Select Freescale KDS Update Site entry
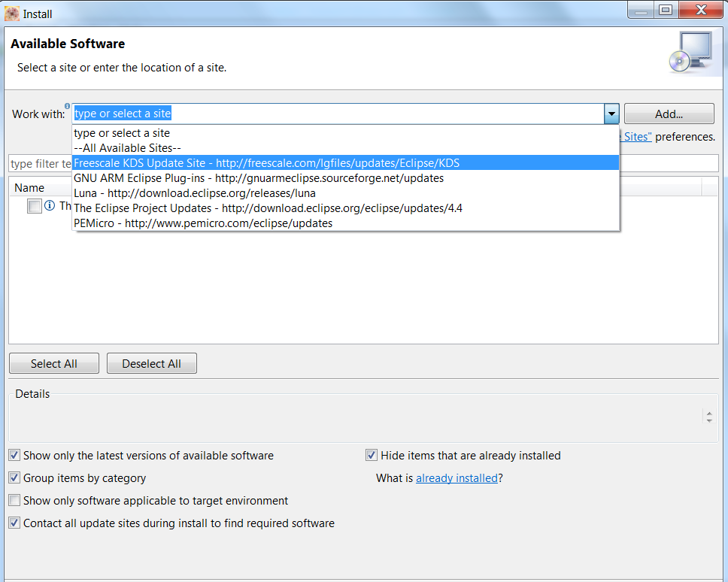This screenshot has width=728, height=582. pos(346,163)
